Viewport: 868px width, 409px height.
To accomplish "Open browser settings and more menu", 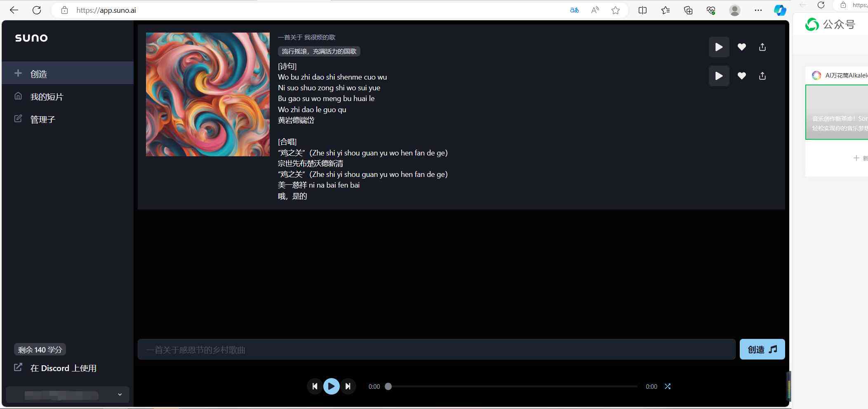I will 758,10.
